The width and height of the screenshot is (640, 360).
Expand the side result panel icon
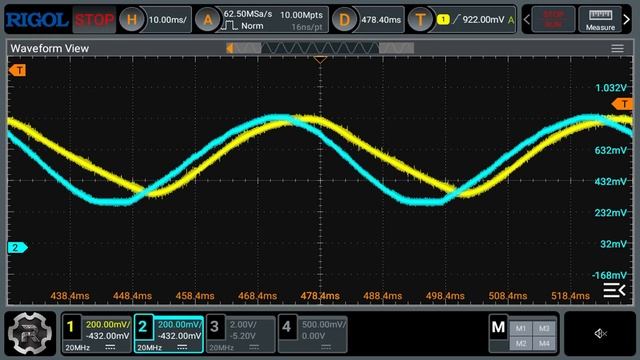coord(615,290)
